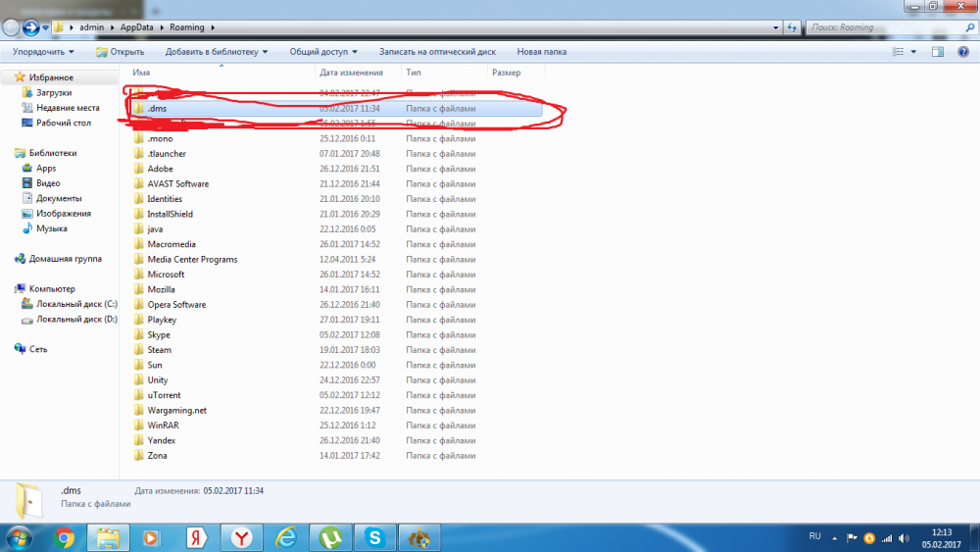Open Недавние места in the navigation pane
This screenshot has width=980, height=552.
click(68, 108)
